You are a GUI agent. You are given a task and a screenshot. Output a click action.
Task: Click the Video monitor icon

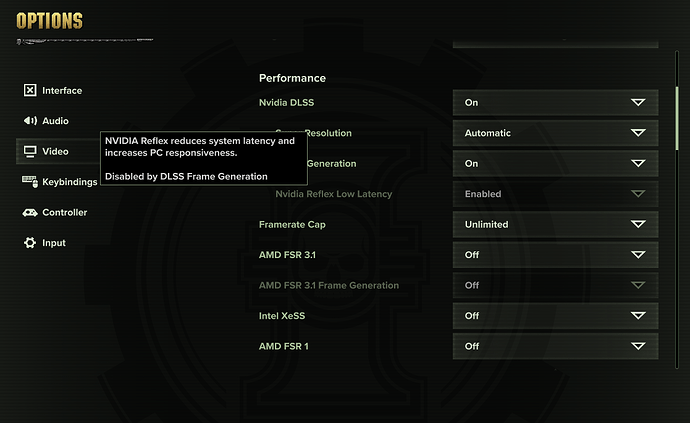[x=30, y=152]
